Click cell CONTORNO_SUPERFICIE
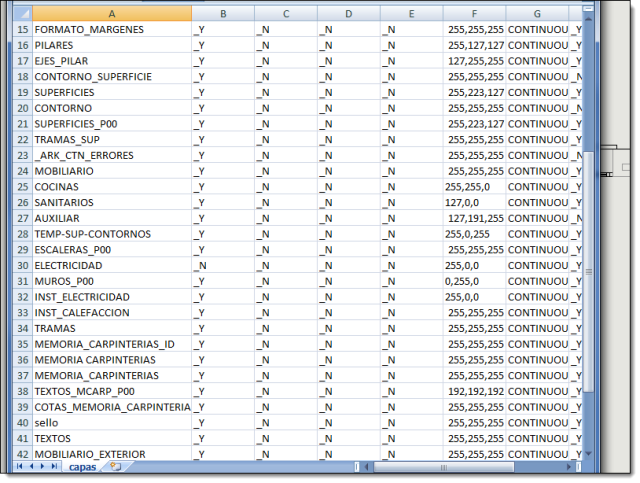640x483 pixels. point(112,76)
